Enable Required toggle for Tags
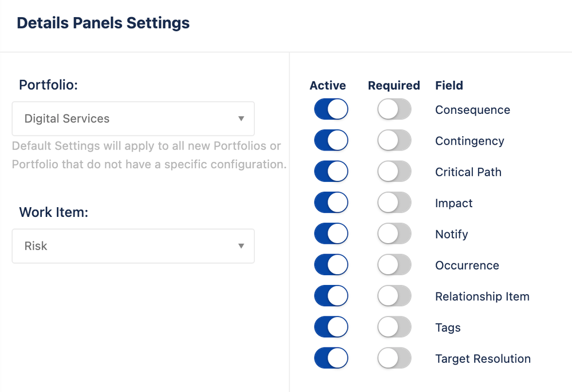Screen dimensions: 572x392 pyautogui.click(x=394, y=327)
